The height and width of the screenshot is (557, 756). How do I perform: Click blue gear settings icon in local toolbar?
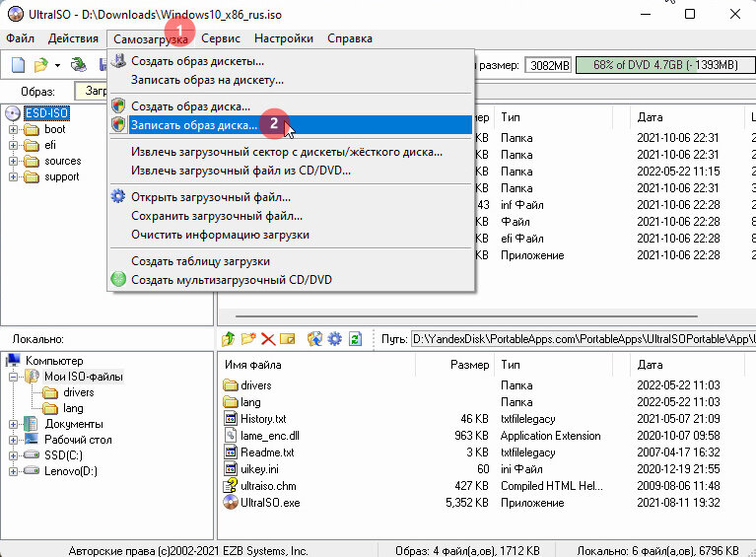(x=334, y=339)
